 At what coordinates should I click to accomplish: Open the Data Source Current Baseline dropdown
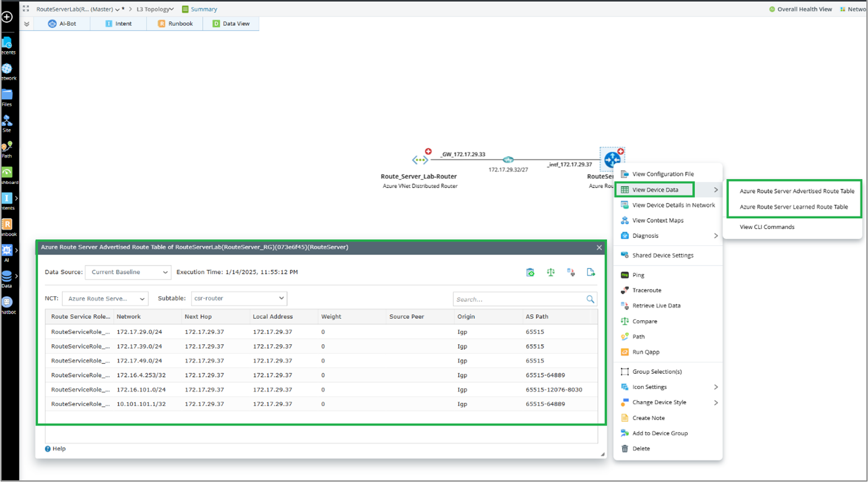128,272
